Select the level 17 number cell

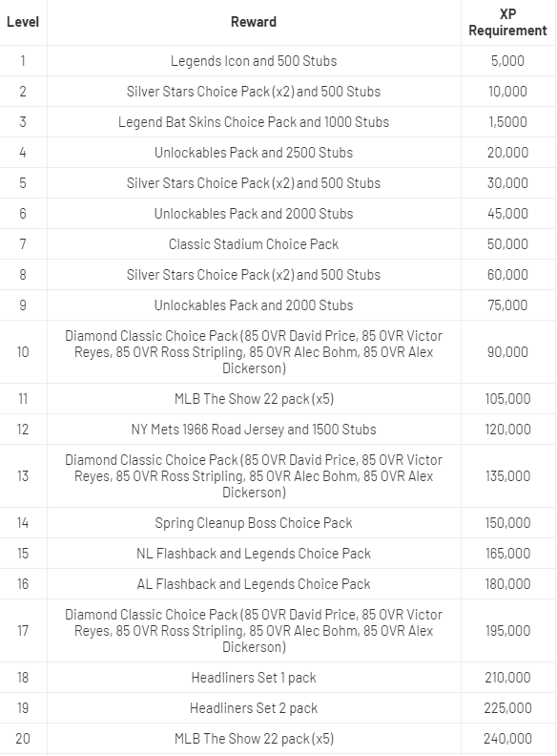[23, 631]
